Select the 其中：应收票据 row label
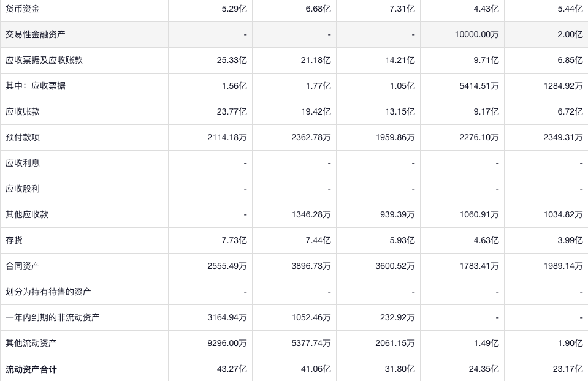 point(36,86)
